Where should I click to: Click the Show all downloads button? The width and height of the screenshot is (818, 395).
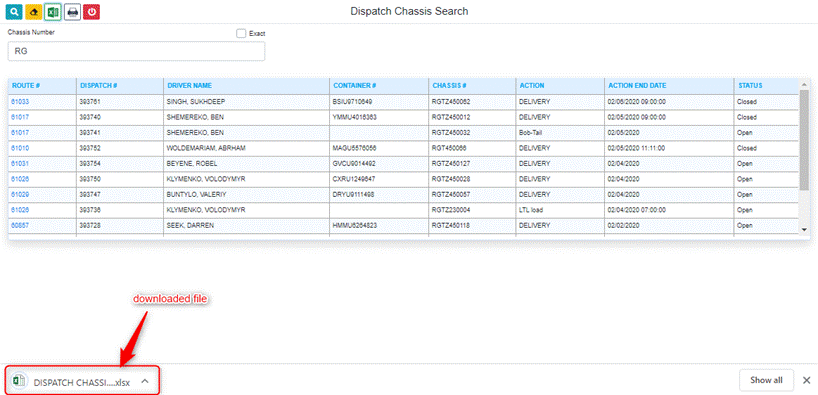[x=766, y=380]
